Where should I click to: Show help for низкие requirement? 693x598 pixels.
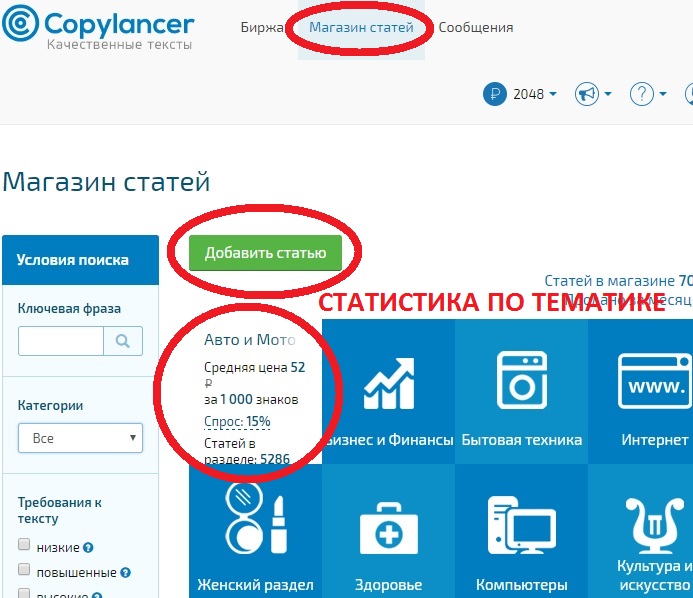point(88,548)
